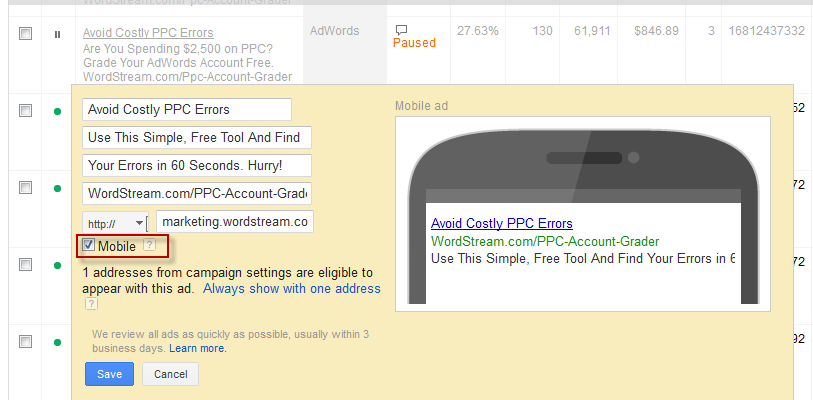Open the http:// protocol dropdown
Screen dimensions: 813x400
click(115, 224)
